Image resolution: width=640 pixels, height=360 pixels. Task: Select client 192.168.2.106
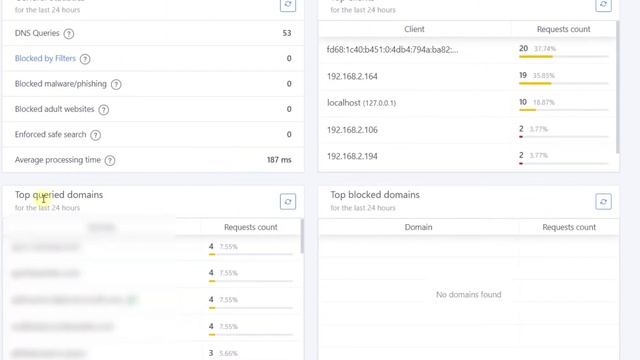[352, 130]
